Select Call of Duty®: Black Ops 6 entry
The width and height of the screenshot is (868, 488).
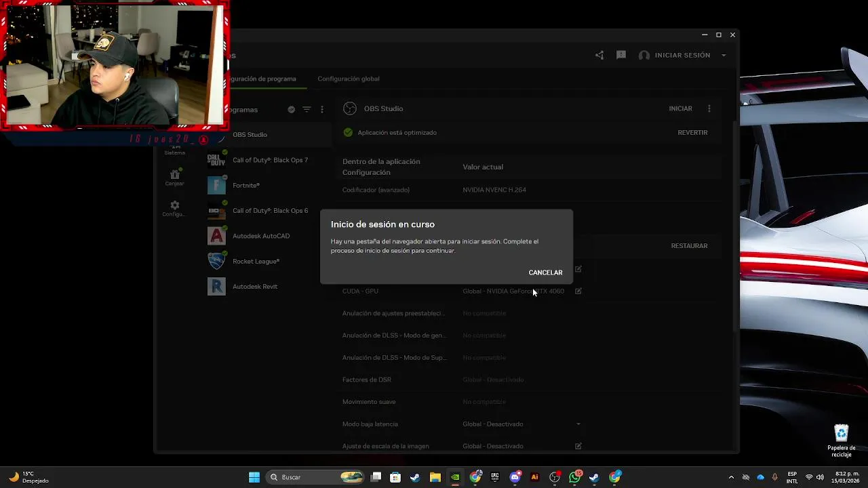click(270, 211)
